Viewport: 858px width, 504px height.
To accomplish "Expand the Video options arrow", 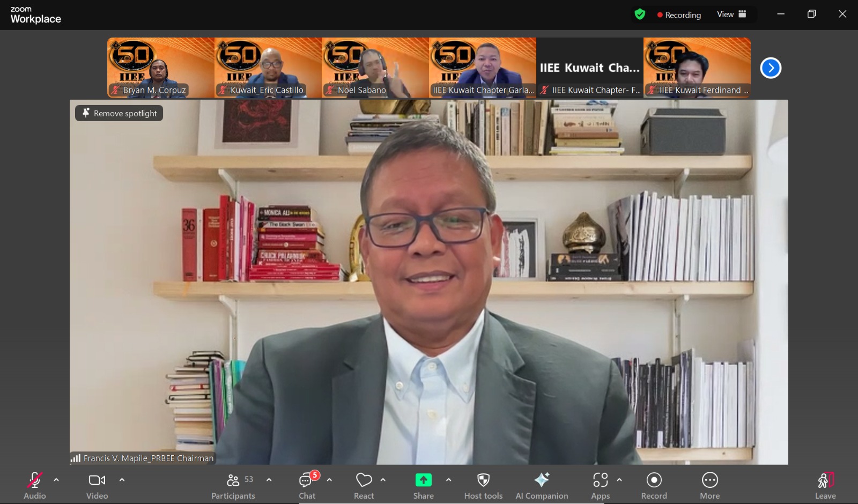I will pyautogui.click(x=122, y=480).
